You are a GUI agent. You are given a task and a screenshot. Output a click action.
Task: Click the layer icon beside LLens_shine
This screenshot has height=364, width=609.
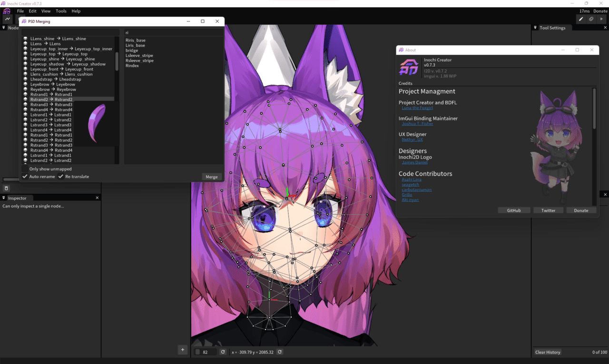coord(26,39)
